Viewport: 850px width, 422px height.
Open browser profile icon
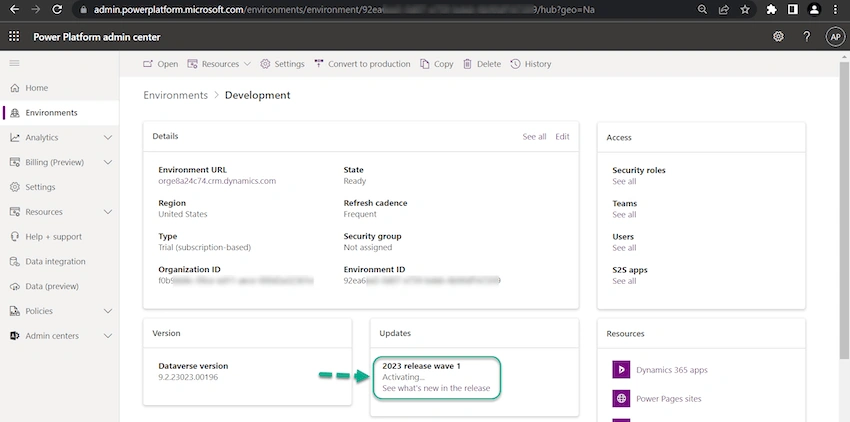click(814, 9)
